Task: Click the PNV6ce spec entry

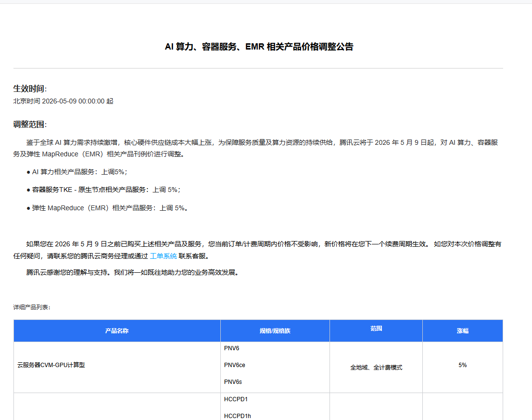Action: (x=234, y=365)
